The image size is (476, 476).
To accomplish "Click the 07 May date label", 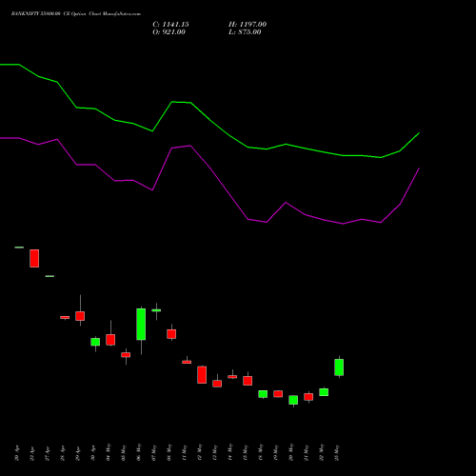I will [154, 452].
